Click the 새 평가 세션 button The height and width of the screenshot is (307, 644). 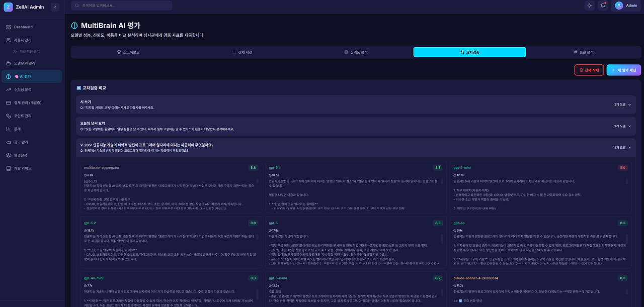tap(624, 70)
